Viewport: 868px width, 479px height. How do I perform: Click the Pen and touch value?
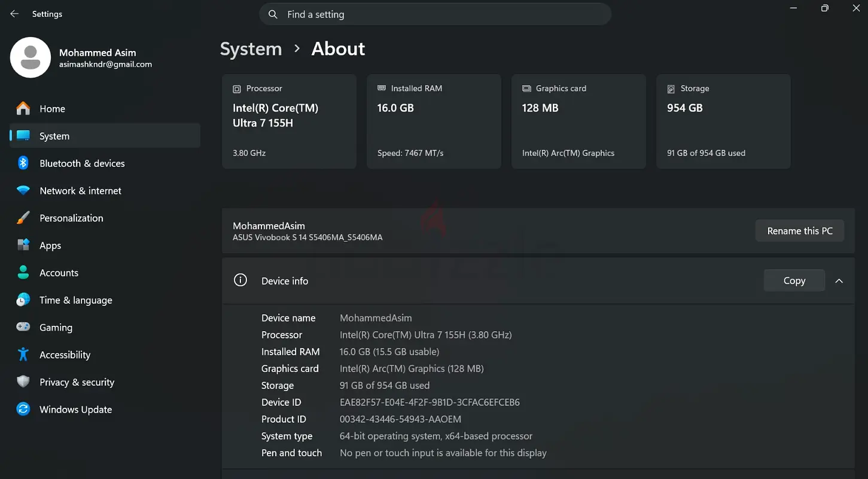(x=443, y=453)
